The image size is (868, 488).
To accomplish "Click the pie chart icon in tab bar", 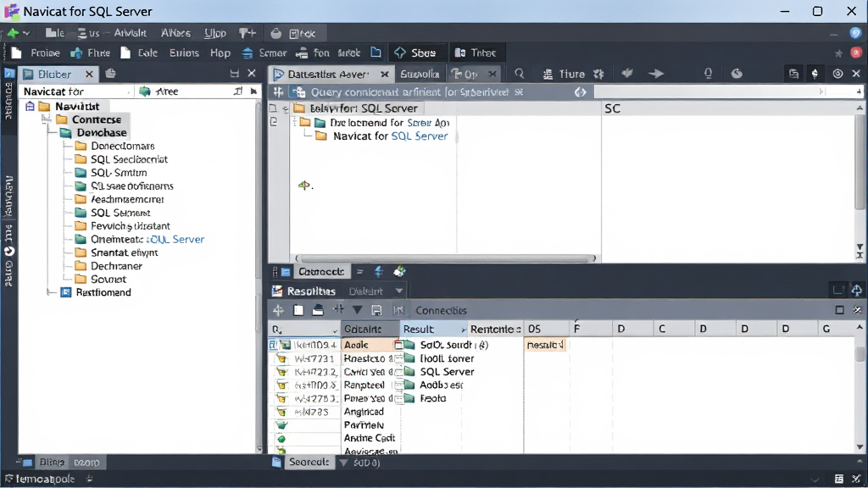I will (737, 74).
